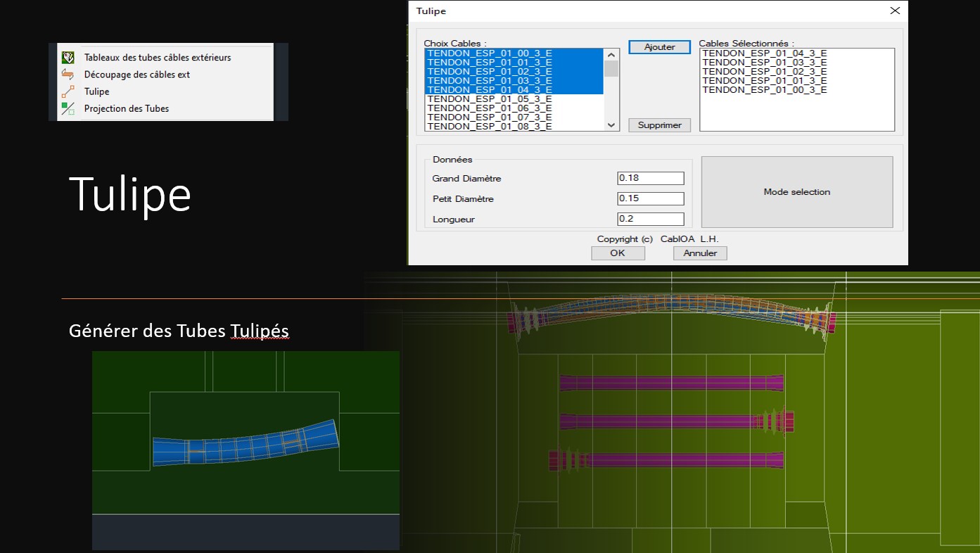980x553 pixels.
Task: Select TENDON_ESP_01_00_3_E in Choix Cables list
Action: pyautogui.click(x=514, y=53)
